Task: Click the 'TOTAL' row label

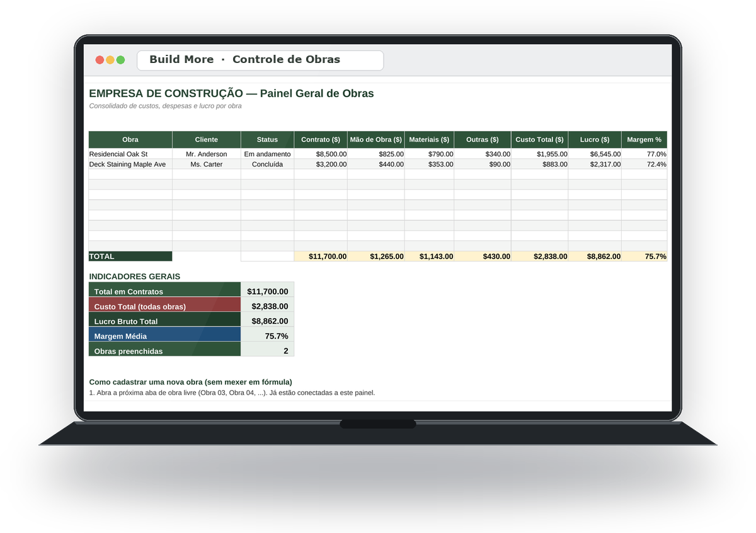Action: [x=130, y=256]
